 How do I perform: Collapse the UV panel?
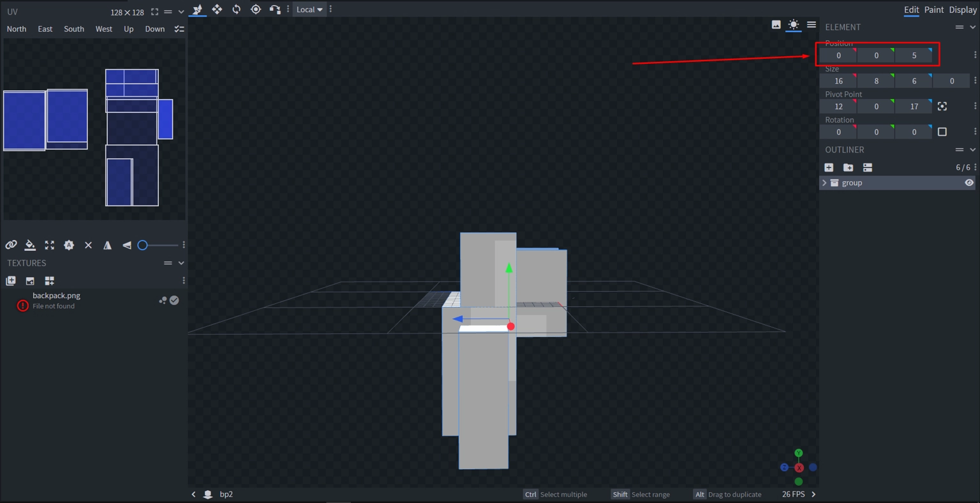point(181,12)
